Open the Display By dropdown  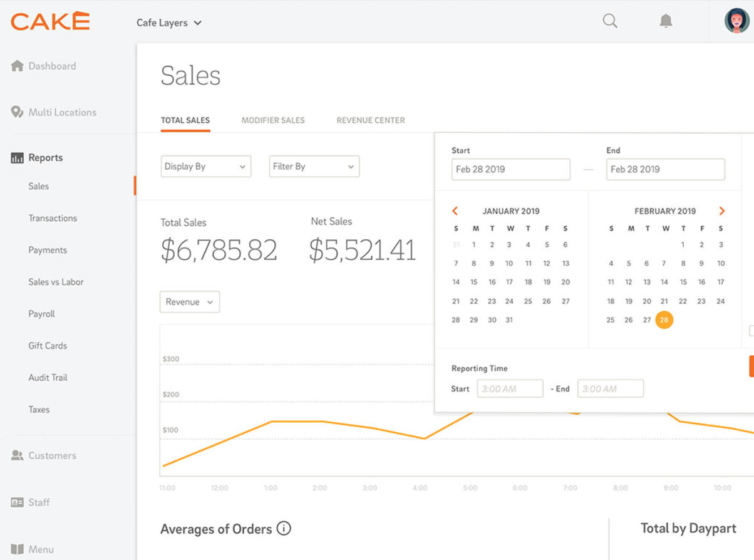click(x=205, y=167)
